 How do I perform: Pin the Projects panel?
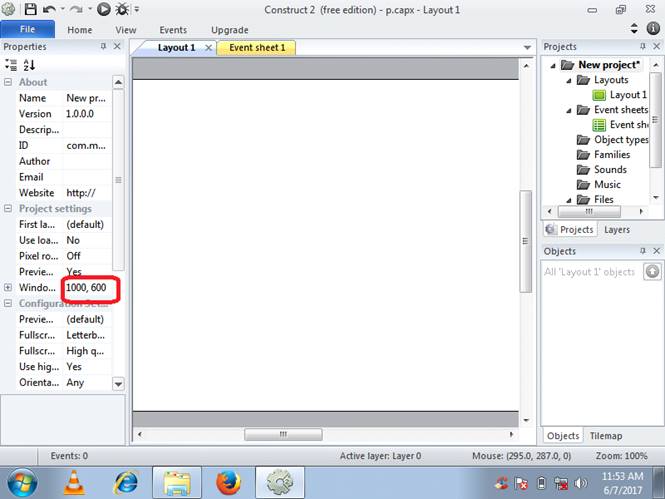click(x=643, y=46)
